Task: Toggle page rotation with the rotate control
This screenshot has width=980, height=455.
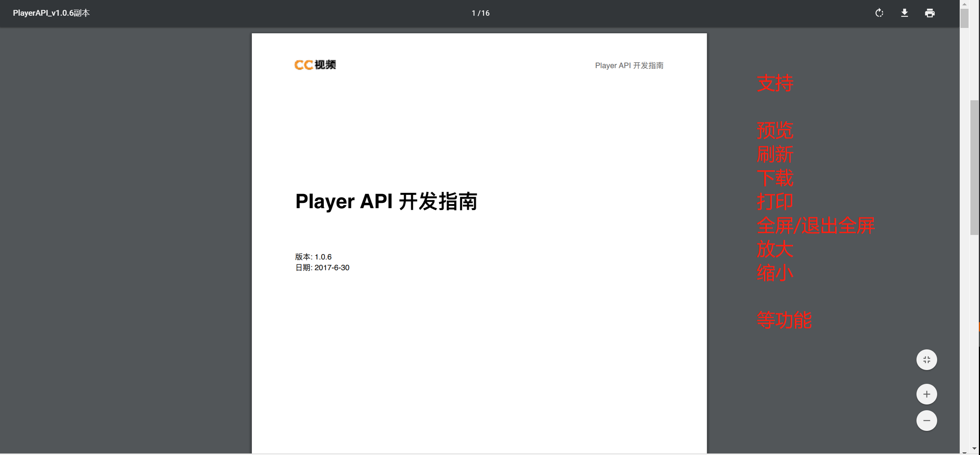Action: pos(879,13)
